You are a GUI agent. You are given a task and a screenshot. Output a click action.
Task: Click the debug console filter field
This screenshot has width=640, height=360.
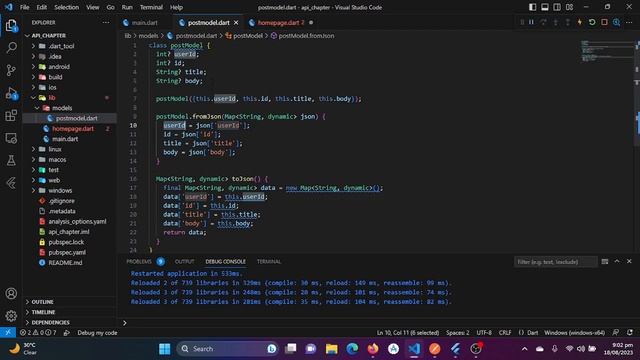pyautogui.click(x=555, y=262)
